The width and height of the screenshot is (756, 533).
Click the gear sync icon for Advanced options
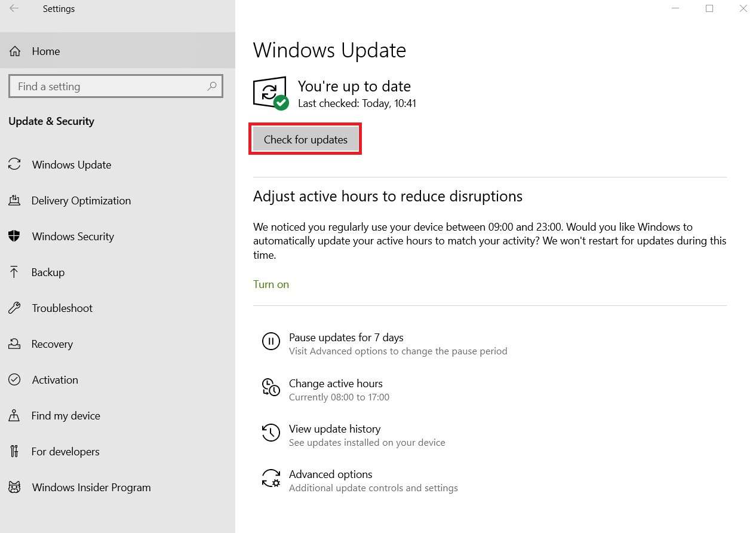tap(271, 478)
